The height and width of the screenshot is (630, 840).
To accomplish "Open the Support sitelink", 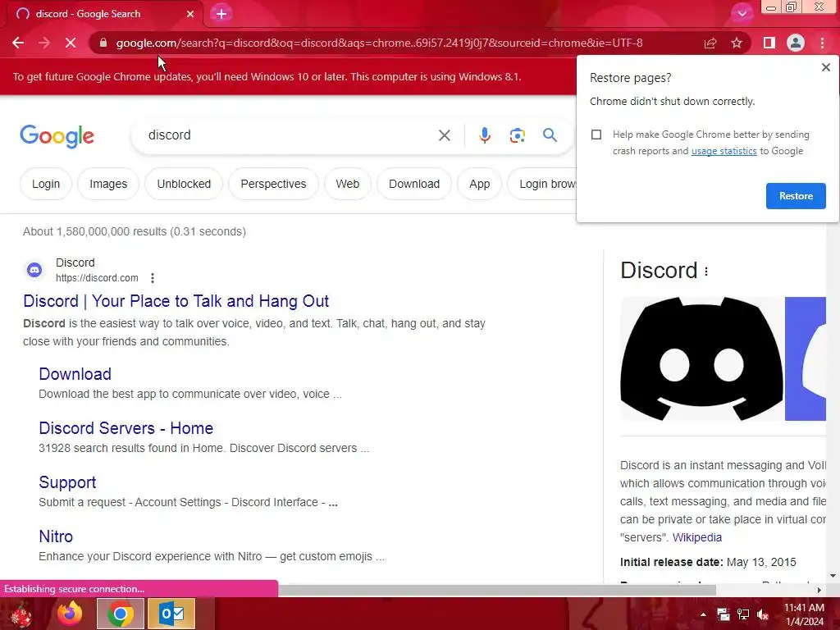I will point(67,482).
